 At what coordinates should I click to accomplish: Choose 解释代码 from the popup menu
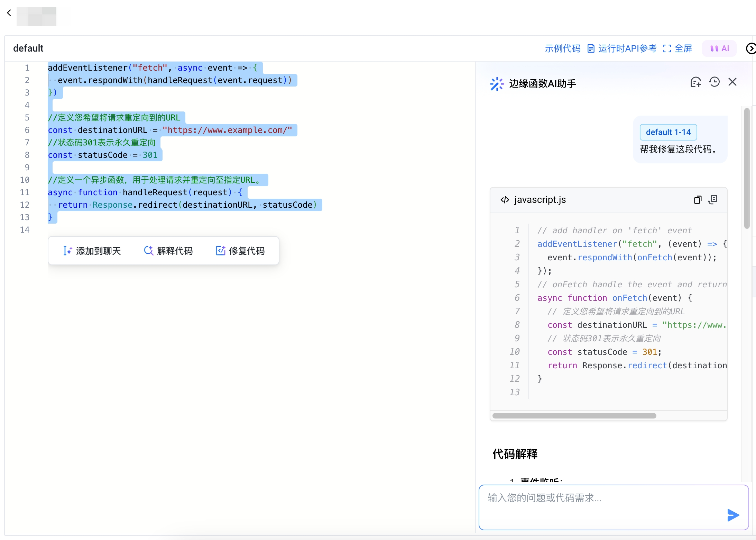coord(168,251)
